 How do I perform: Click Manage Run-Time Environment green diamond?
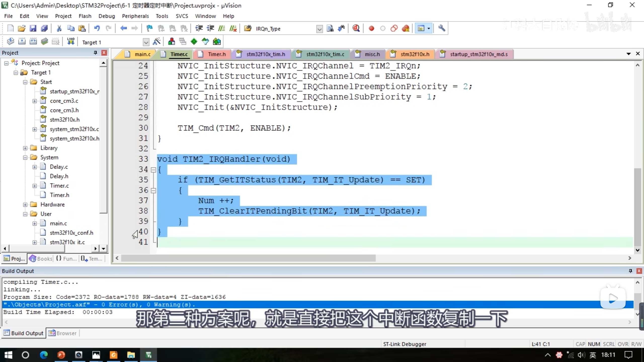(194, 42)
